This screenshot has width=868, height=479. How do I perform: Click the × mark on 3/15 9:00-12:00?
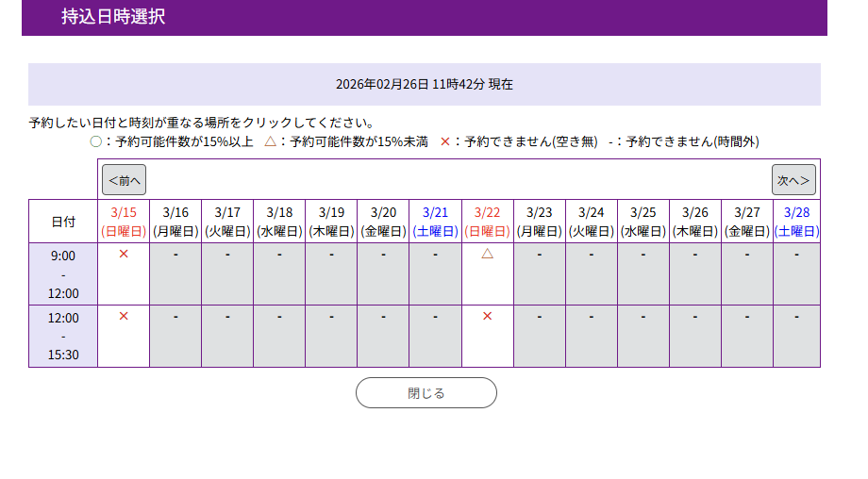coord(124,255)
